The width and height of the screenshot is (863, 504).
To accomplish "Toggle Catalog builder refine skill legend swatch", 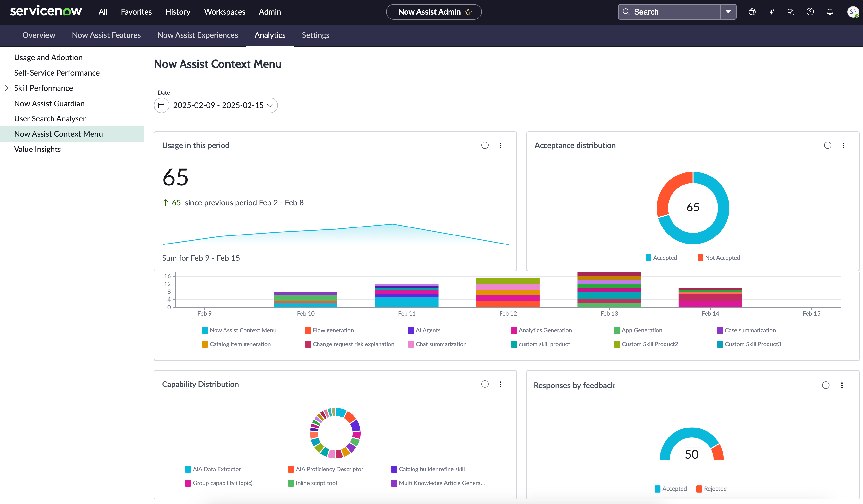I will [x=394, y=469].
